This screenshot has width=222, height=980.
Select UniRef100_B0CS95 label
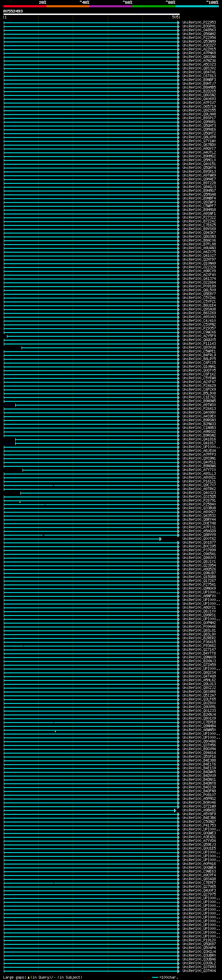(199, 546)
